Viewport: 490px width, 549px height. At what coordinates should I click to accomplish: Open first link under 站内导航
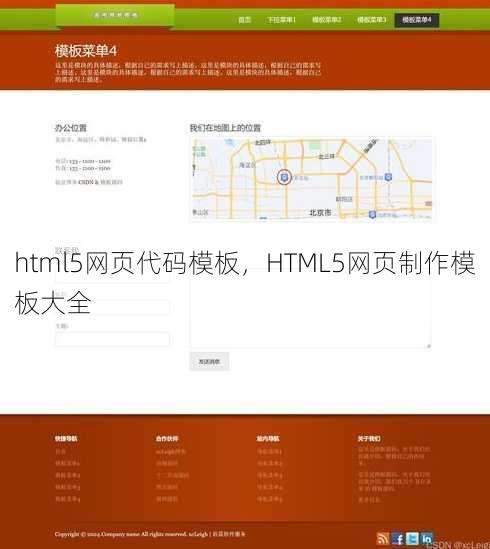269,452
